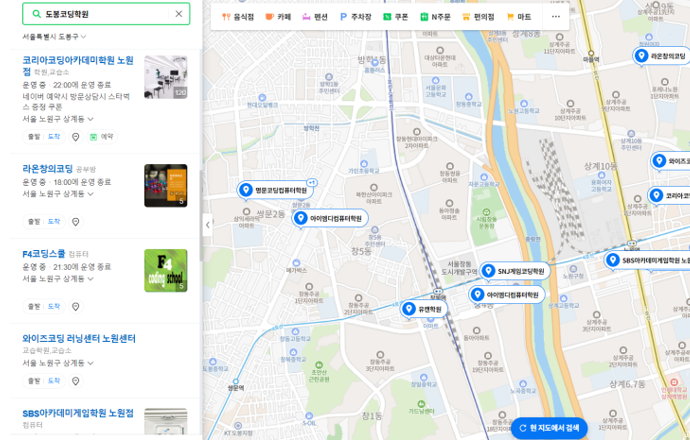
Task: Open the 라온창의코딩 result title
Action: coord(48,169)
